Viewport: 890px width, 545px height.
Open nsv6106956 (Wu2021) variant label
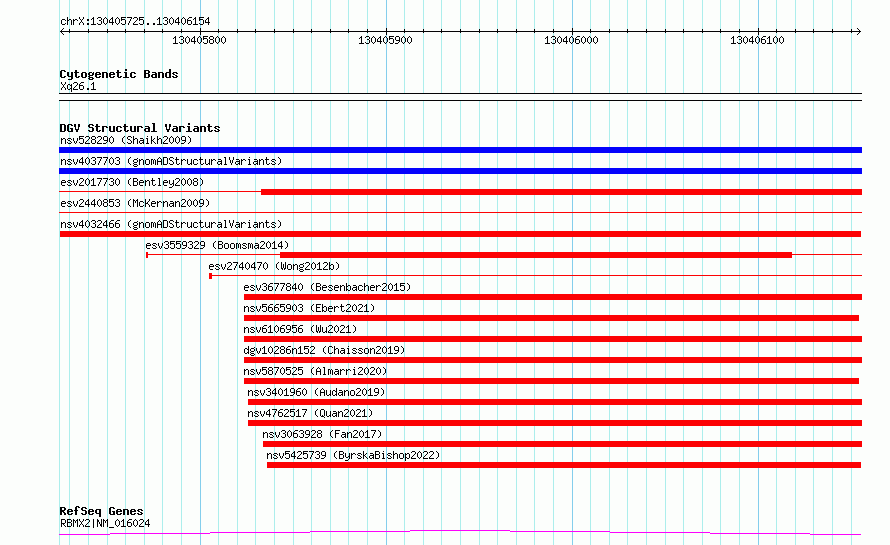pos(300,329)
